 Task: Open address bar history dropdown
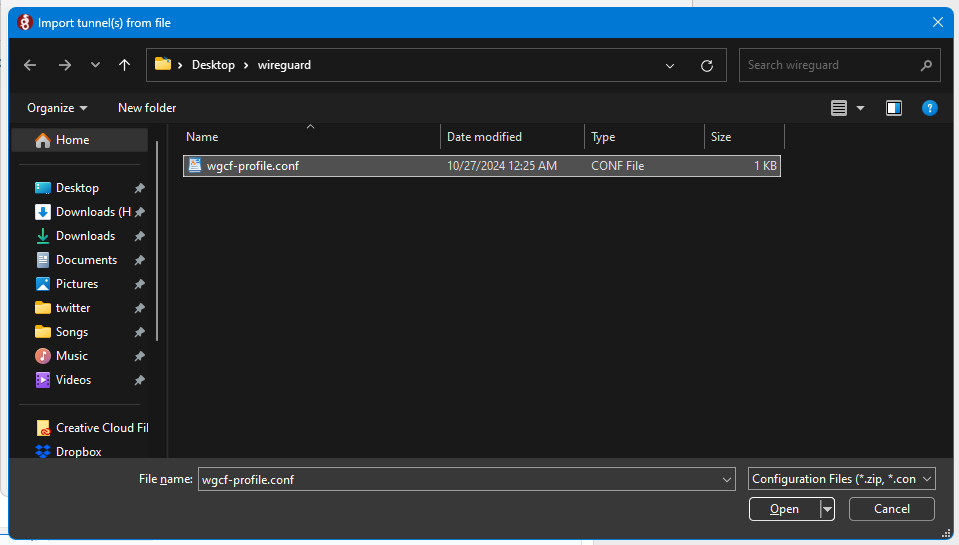click(x=670, y=65)
